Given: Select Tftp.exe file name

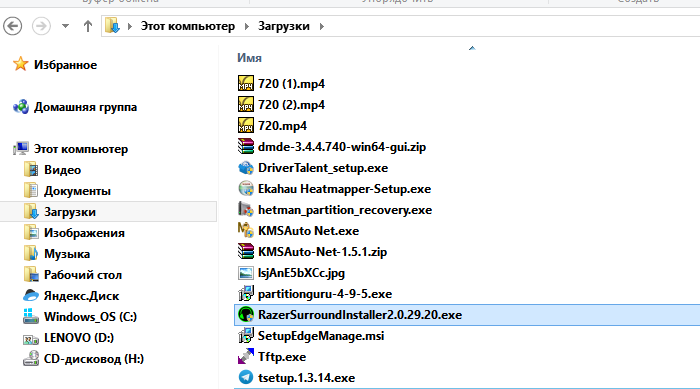Looking at the screenshot, I should pyautogui.click(x=282, y=357).
